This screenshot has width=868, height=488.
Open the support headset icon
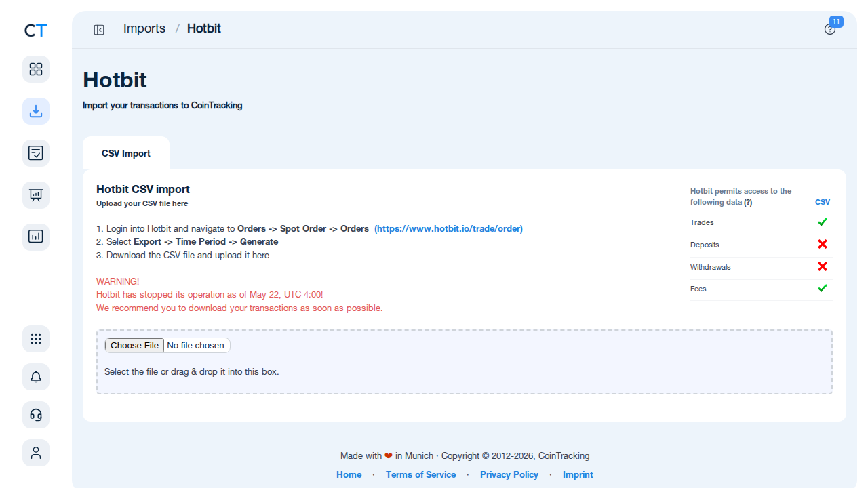36,415
